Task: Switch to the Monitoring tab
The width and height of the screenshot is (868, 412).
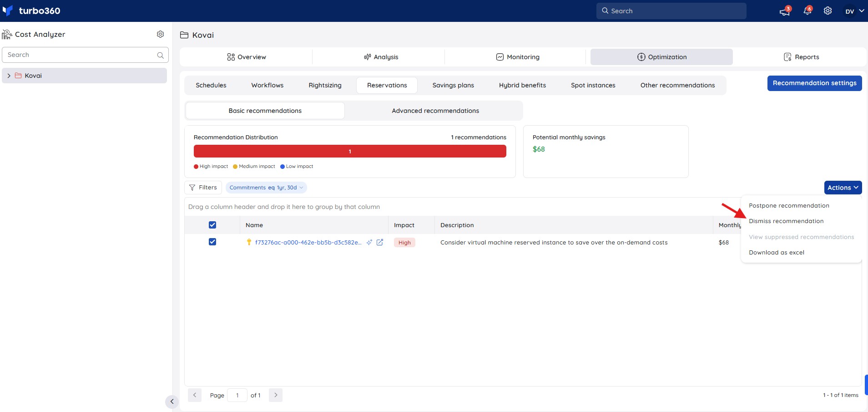Action: point(517,57)
